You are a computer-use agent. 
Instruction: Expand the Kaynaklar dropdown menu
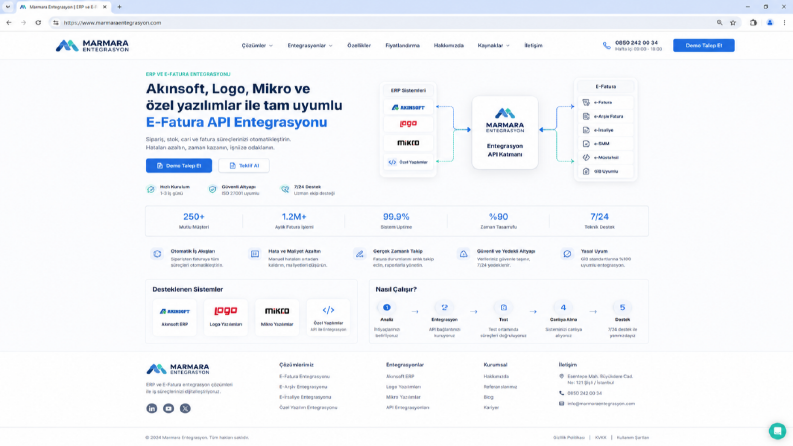pyautogui.click(x=494, y=46)
